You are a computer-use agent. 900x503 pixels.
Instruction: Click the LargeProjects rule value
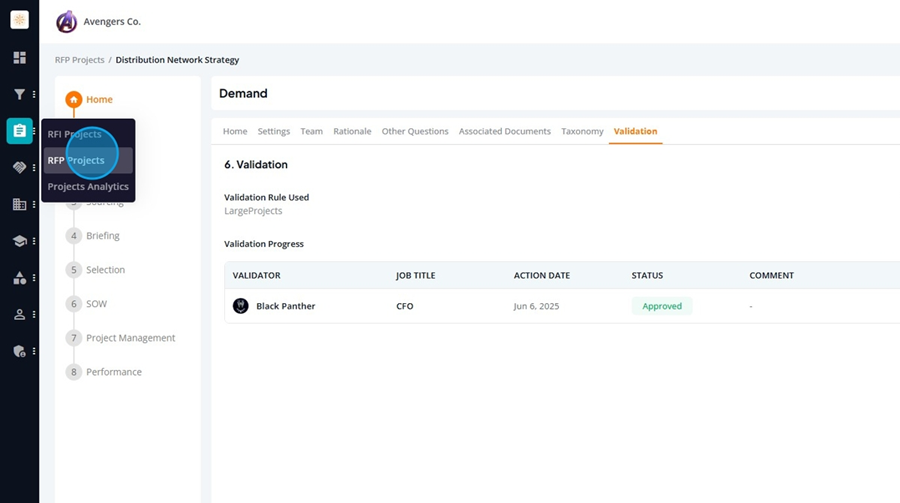tap(253, 211)
